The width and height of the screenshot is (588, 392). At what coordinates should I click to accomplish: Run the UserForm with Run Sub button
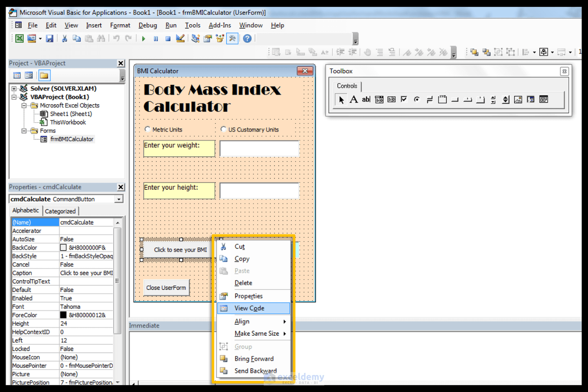[143, 38]
